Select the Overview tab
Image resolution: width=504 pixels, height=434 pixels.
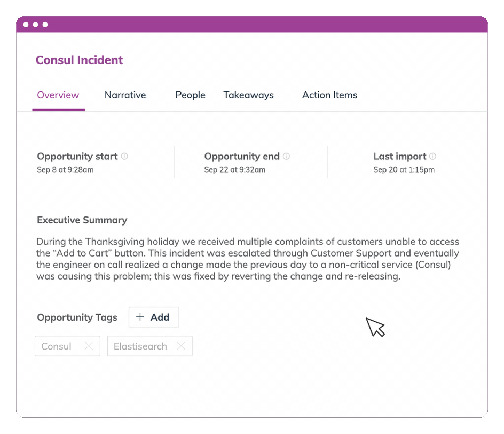pos(58,95)
